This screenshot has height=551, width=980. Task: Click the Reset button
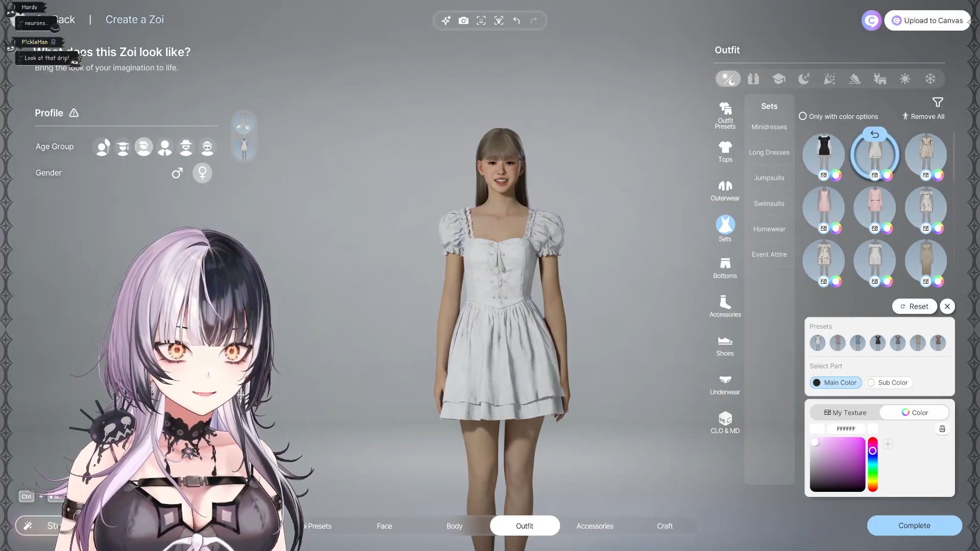[x=914, y=307]
